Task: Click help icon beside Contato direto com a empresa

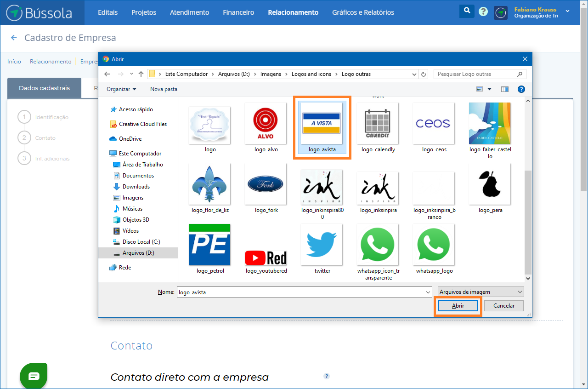Action: (x=327, y=376)
